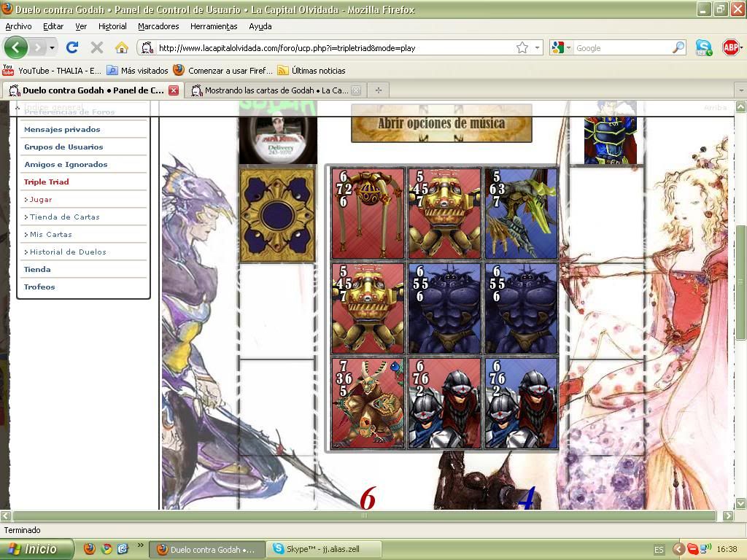Open the Más visitados bookmark folder
Viewport: 747px width, 560px height.
[137, 71]
